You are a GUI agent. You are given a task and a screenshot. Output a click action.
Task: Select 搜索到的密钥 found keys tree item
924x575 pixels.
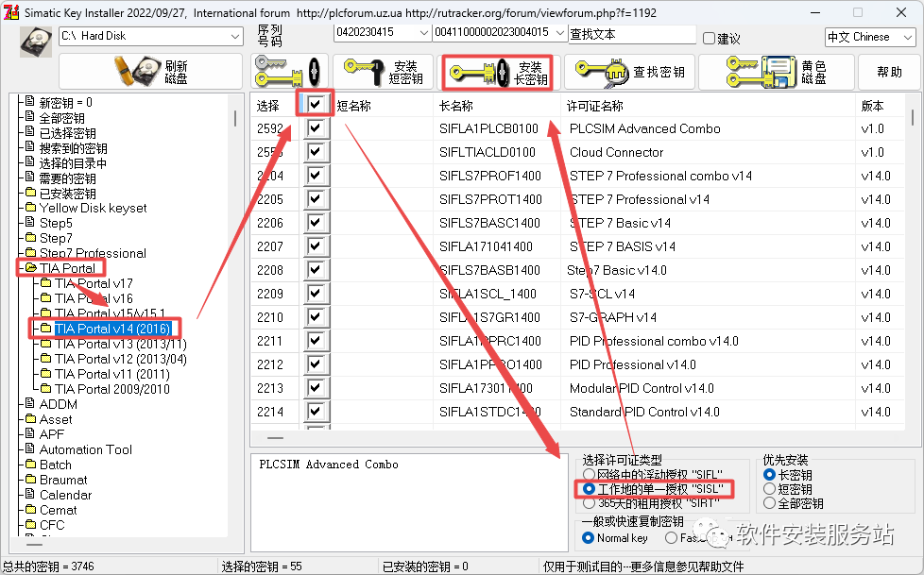coord(73,148)
